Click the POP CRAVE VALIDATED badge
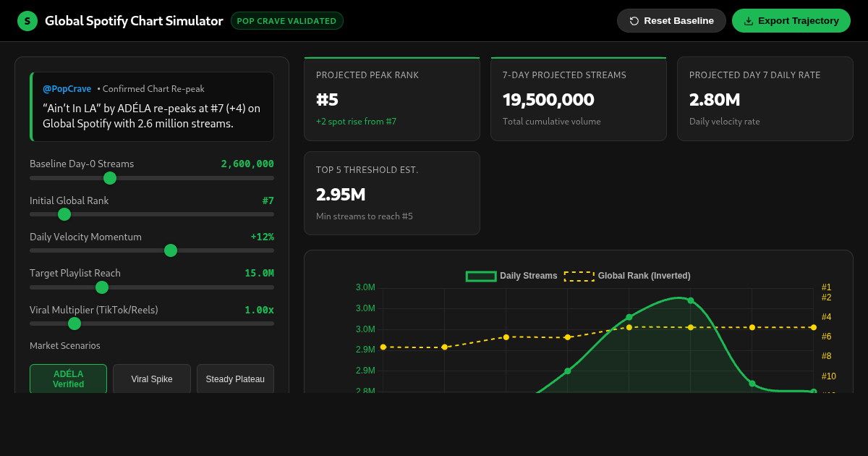The width and height of the screenshot is (868, 456). [287, 21]
